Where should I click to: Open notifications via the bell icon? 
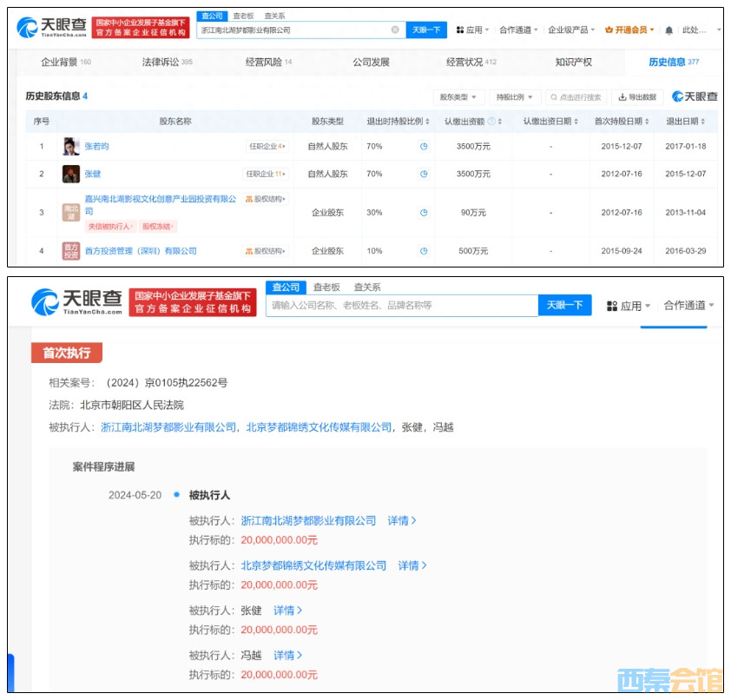(x=668, y=30)
